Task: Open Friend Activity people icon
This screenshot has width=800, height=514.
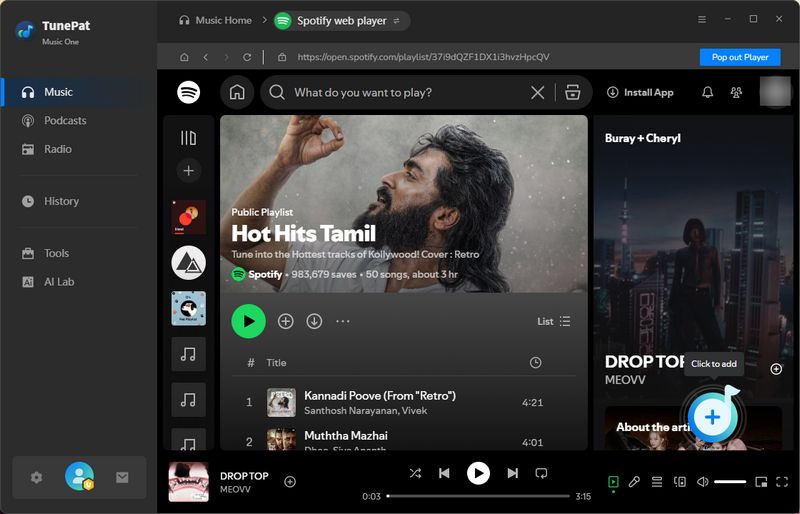Action: tap(736, 92)
